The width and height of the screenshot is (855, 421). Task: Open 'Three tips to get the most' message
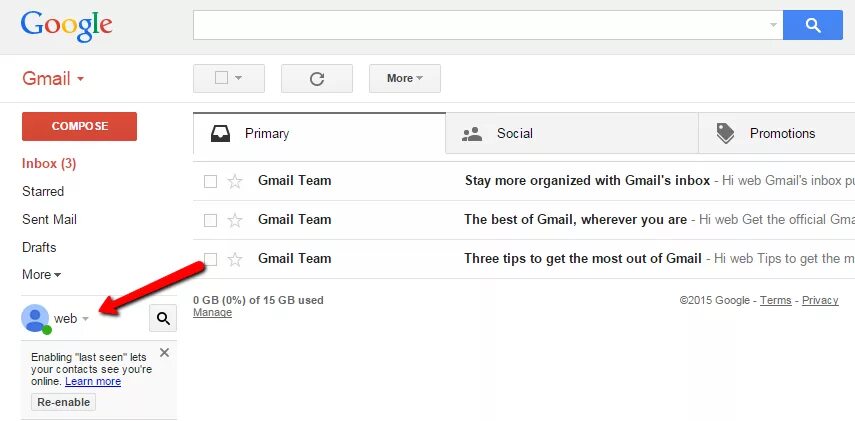pos(583,258)
